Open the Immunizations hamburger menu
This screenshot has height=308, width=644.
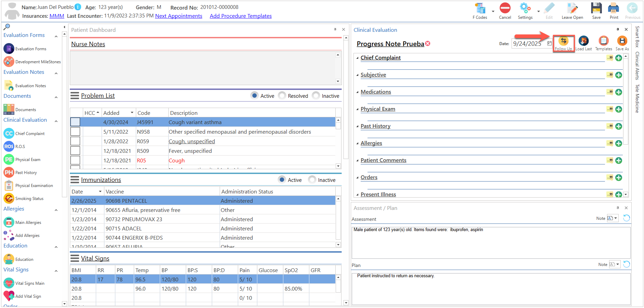tap(75, 180)
